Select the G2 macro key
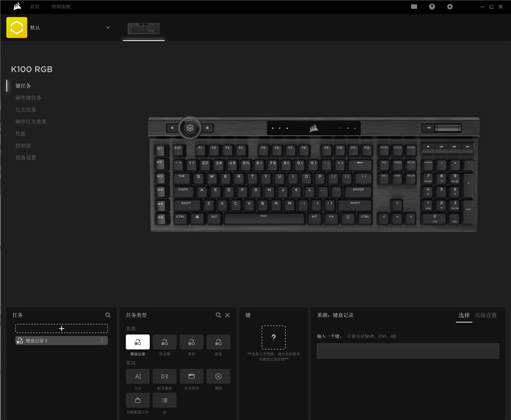This screenshot has height=420, width=511. tap(160, 163)
